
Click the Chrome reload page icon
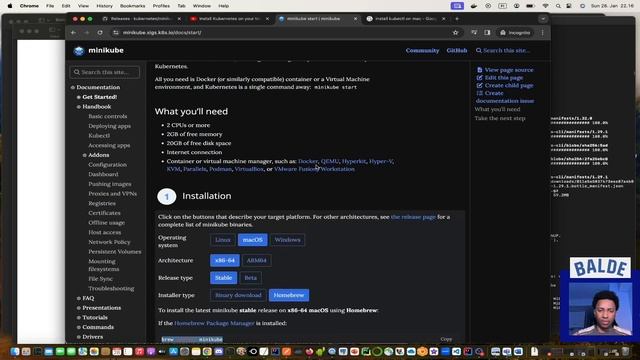point(100,33)
